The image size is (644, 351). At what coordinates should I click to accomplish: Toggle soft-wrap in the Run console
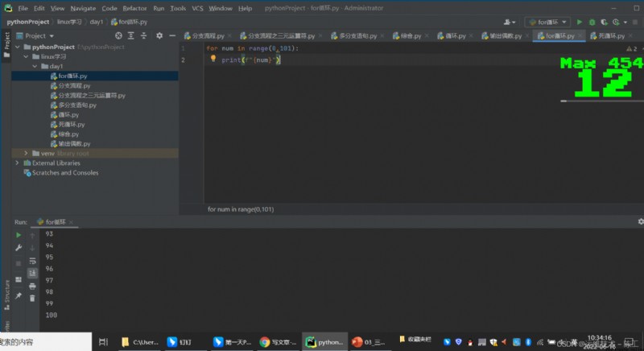click(x=32, y=261)
